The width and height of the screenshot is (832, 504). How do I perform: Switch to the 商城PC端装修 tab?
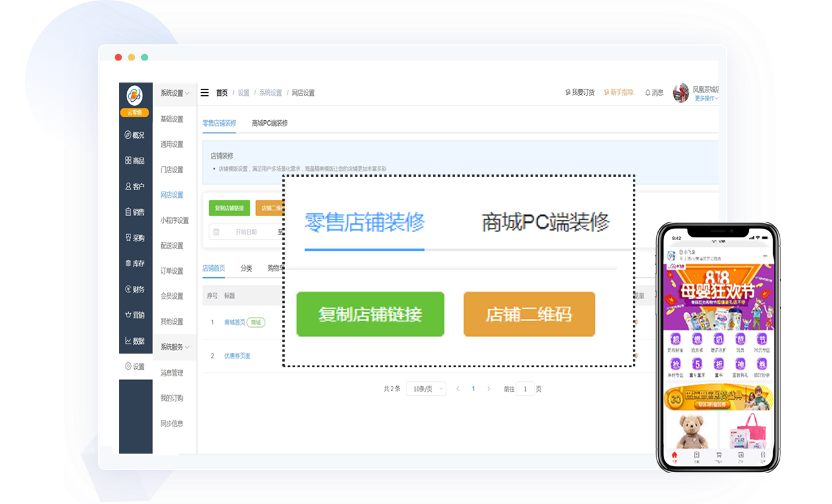coord(269,123)
